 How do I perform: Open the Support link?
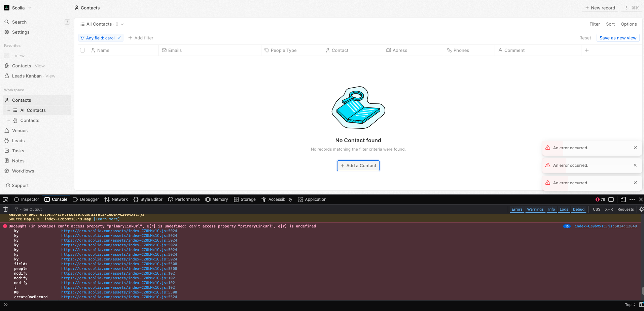[17, 185]
